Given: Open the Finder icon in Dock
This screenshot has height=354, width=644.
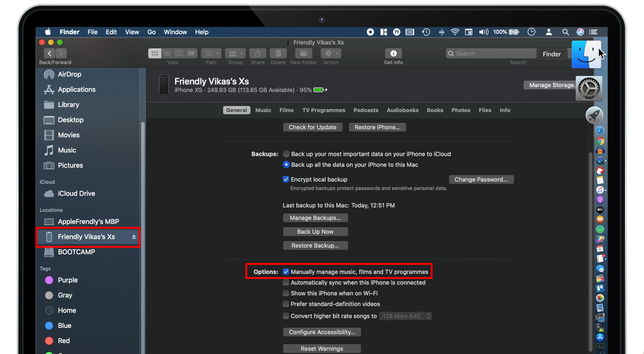Looking at the screenshot, I should [x=586, y=54].
